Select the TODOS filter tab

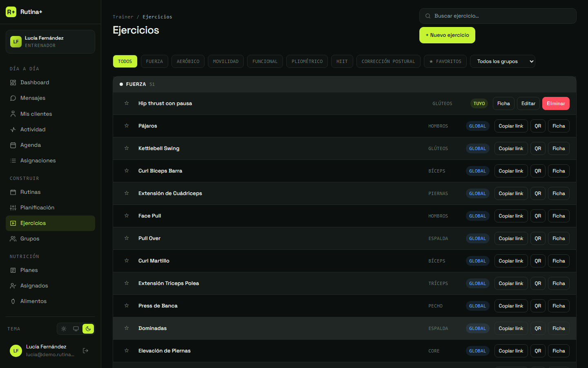pos(125,61)
